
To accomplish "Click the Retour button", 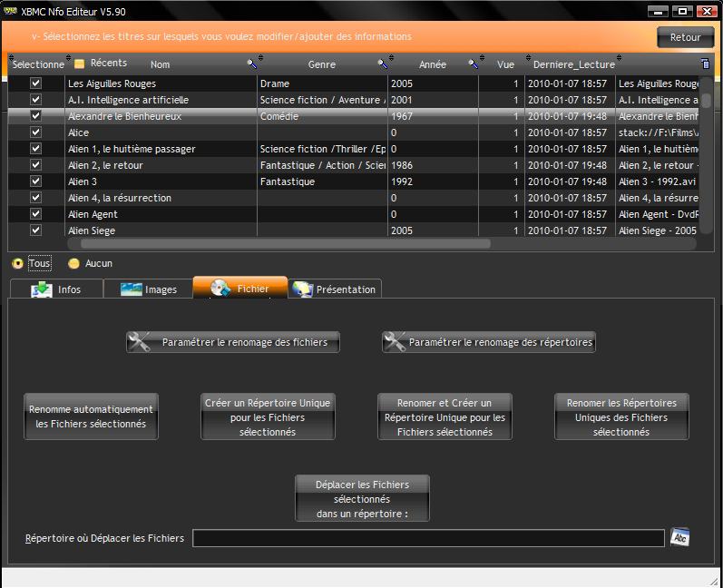I will [685, 37].
